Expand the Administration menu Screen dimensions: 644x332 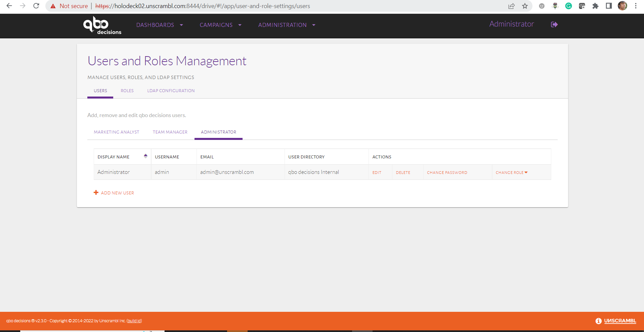[x=287, y=25]
